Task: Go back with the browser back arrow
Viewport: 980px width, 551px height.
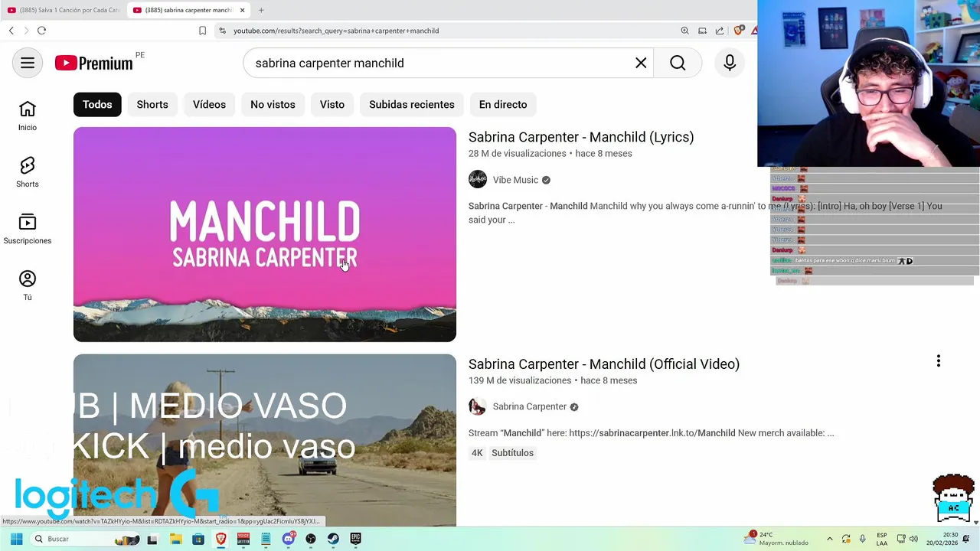Action: 11,31
